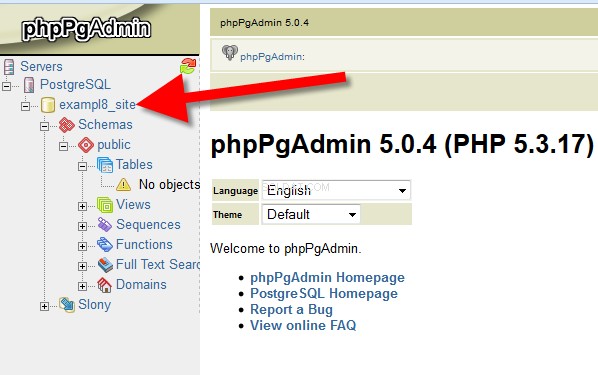Open Sequences label in the tree
The height and width of the screenshot is (375, 598).
point(148,224)
